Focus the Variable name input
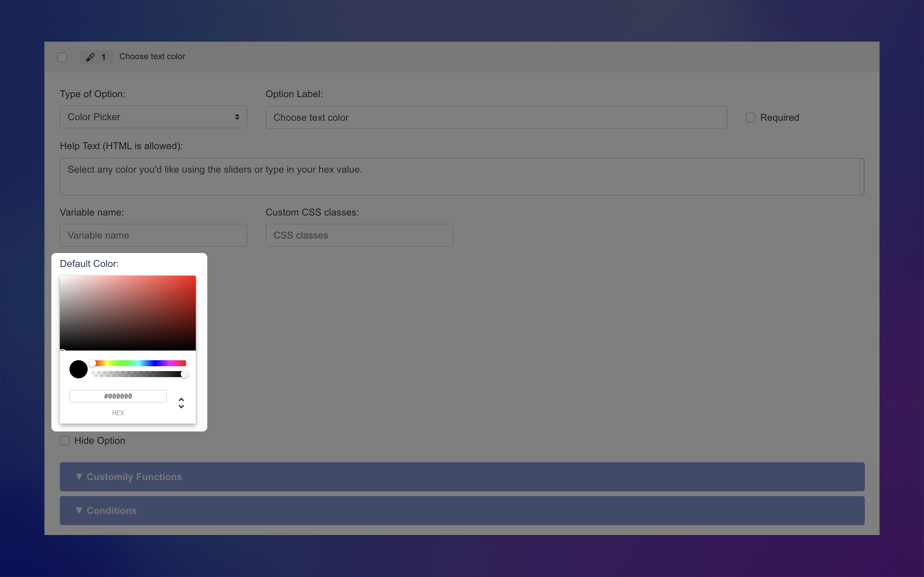924x577 pixels. point(153,235)
